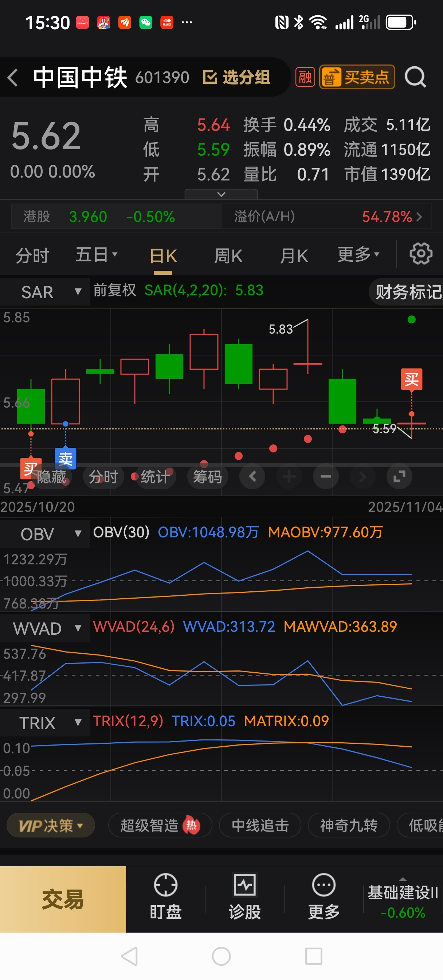Tap Android recent apps square button

(314, 956)
